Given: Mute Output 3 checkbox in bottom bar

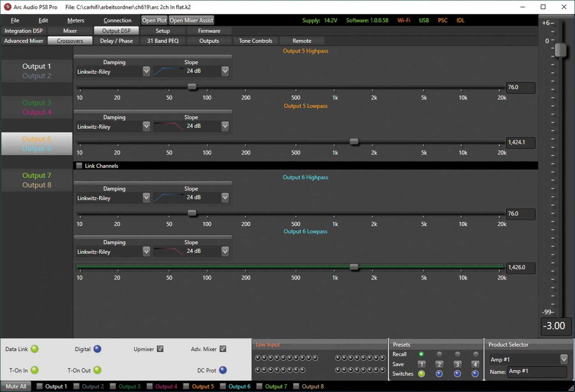Looking at the screenshot, I should pyautogui.click(x=113, y=386).
